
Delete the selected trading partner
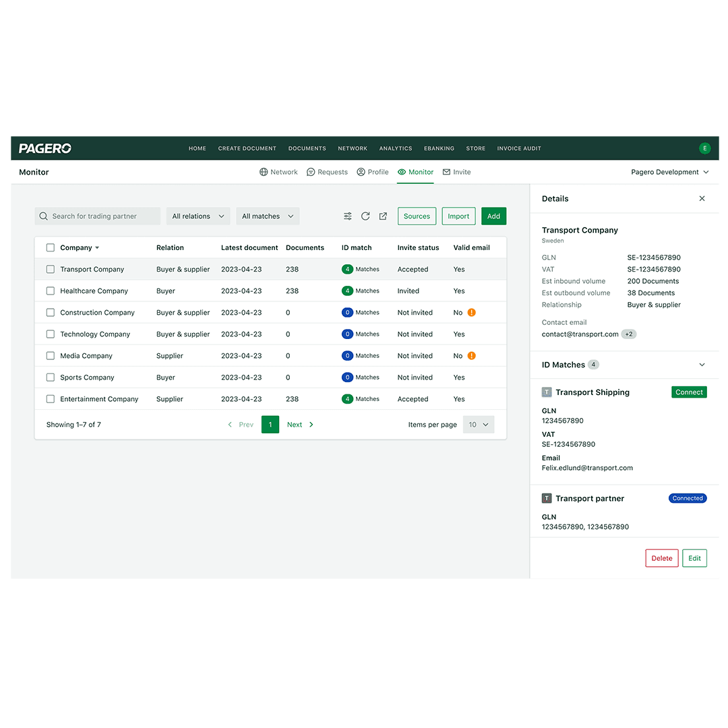[x=661, y=558]
